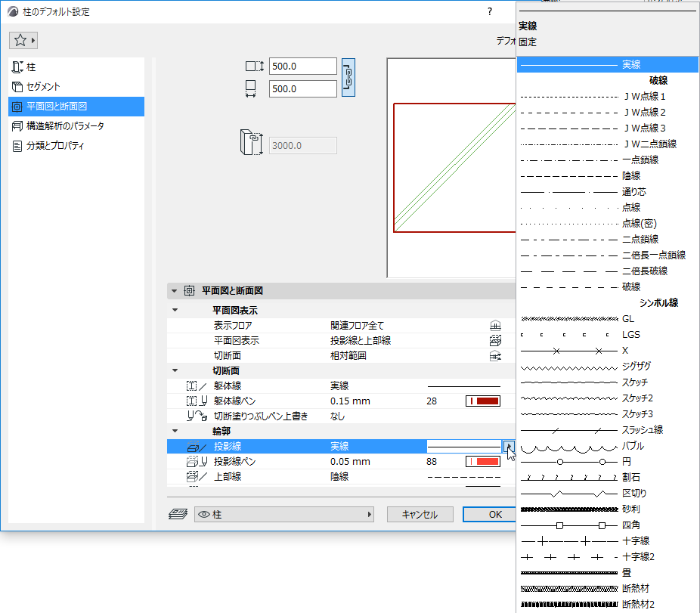This screenshot has width=700, height=613.
Task: Collapse the 輪郭 group
Action: 175,432
